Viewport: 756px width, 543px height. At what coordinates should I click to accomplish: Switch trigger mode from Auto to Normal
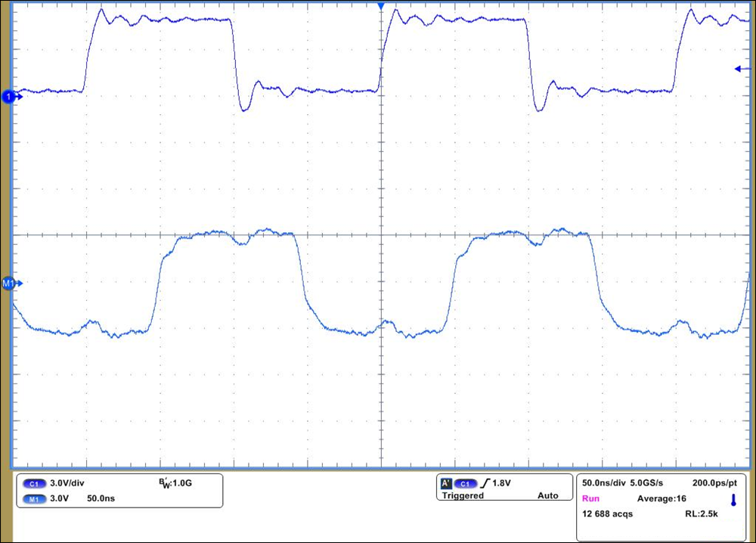click(x=548, y=496)
